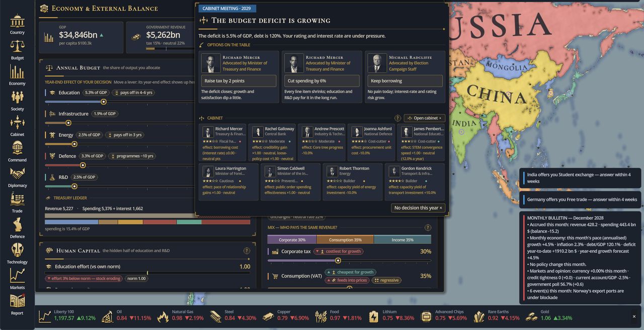The image size is (644, 330).
Task: Choose Cut spending by 6%
Action: click(322, 81)
